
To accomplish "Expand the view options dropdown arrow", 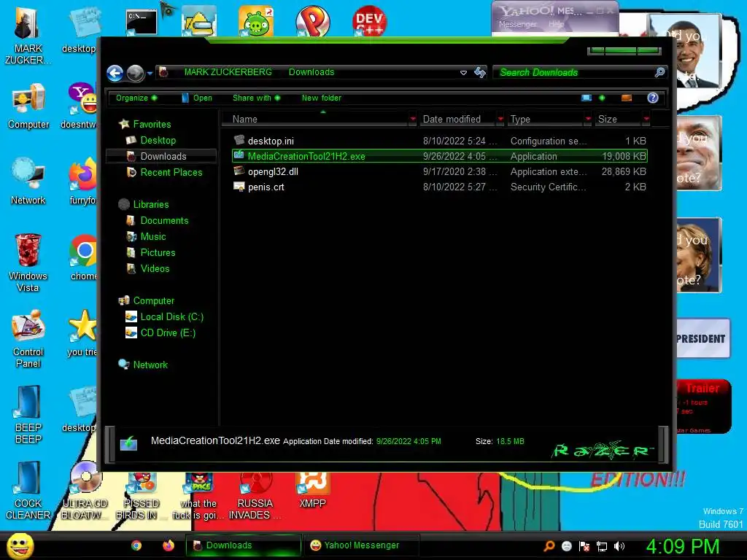I will 602,98.
